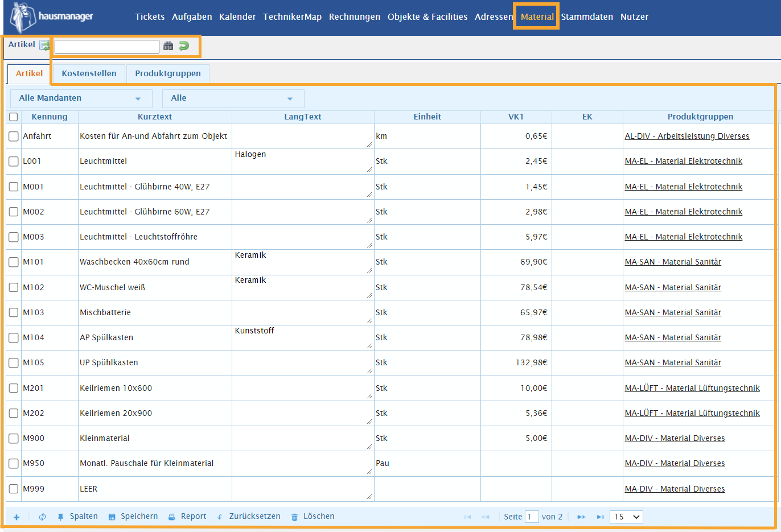Open the Adressen menu
The image size is (781, 532).
[x=494, y=17]
